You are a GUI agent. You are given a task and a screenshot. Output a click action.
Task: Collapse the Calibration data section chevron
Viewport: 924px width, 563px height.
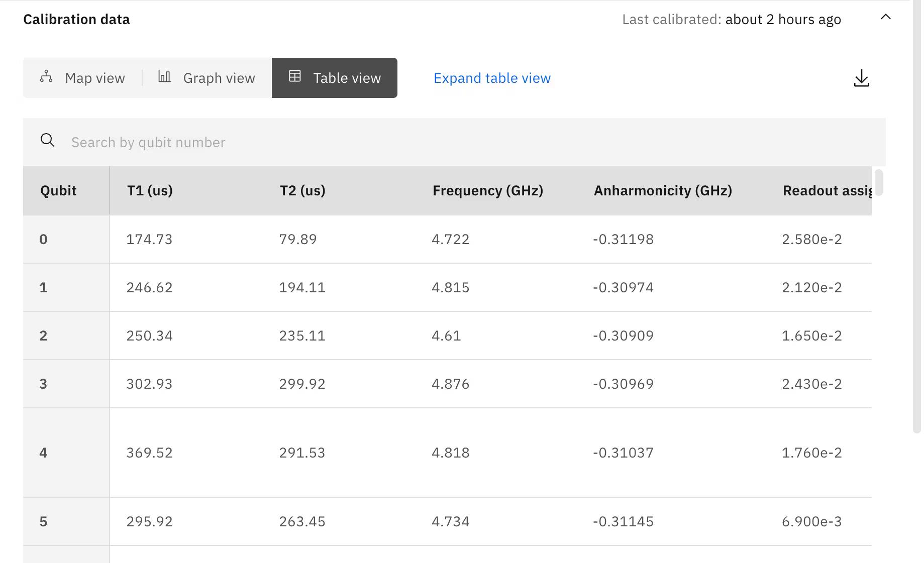(886, 17)
